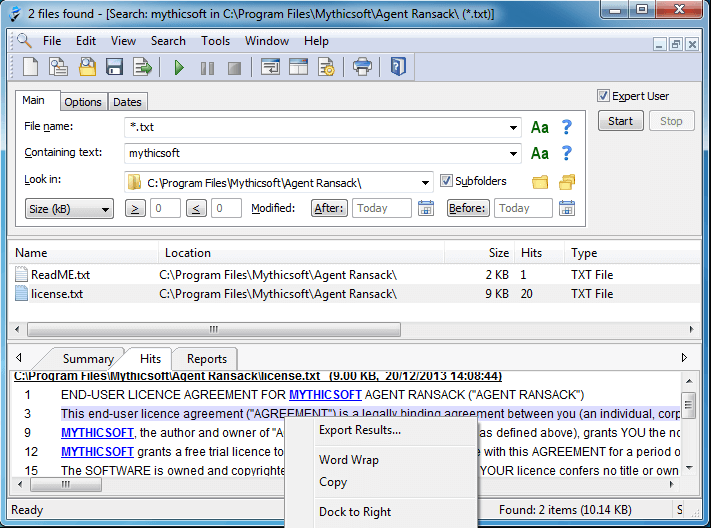
Task: Open the settings document gear icon
Action: 326,67
